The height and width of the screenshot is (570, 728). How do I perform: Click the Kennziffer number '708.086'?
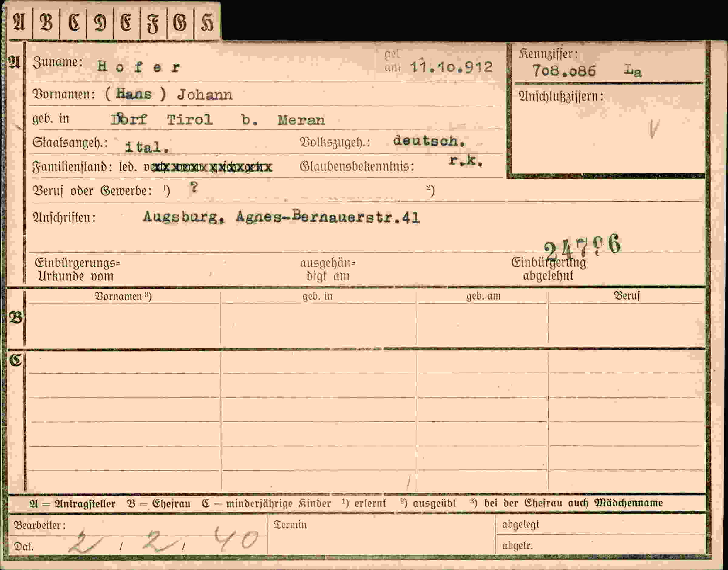coord(564,71)
